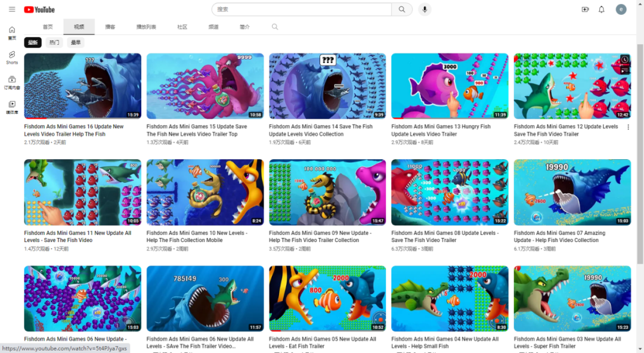Open title Mini Games 05 Eat Fish Trailer
Screen dimensions: 644x353
(323, 343)
